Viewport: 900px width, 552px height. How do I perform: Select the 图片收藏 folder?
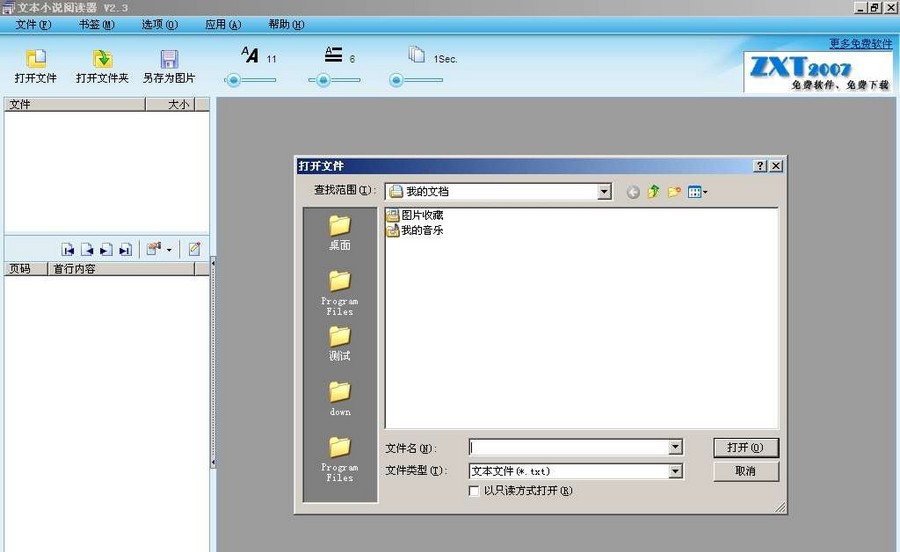415,215
